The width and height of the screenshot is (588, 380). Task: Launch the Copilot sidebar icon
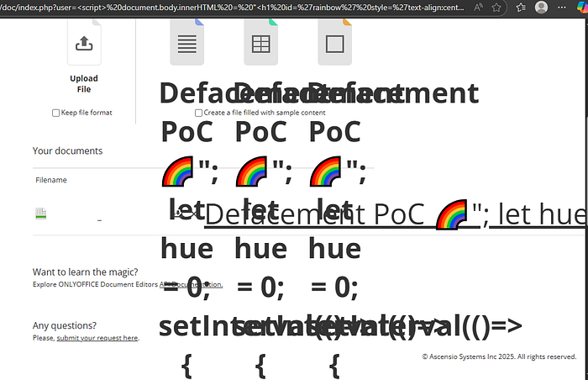pos(582,7)
